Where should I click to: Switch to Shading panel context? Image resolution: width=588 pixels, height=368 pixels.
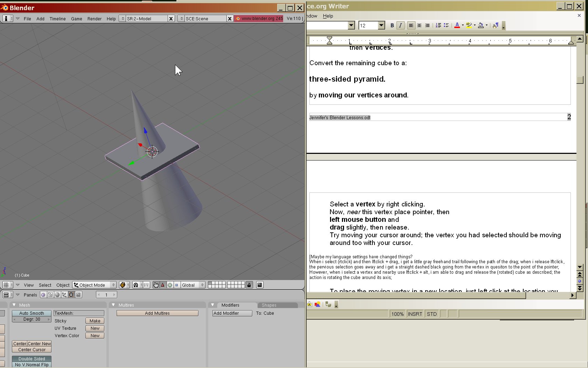point(57,295)
